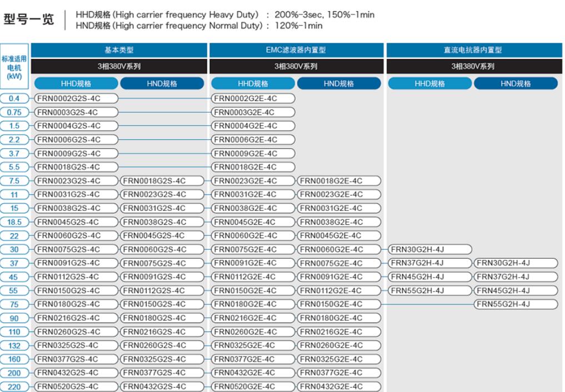Click FRN0023G2S-4C in the 7.5 kW row
This screenshot has height=392, width=565.
tap(76, 180)
